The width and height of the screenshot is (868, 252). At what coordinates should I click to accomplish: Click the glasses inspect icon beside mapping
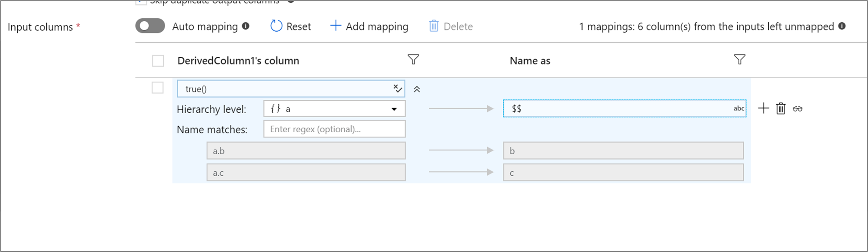point(798,109)
